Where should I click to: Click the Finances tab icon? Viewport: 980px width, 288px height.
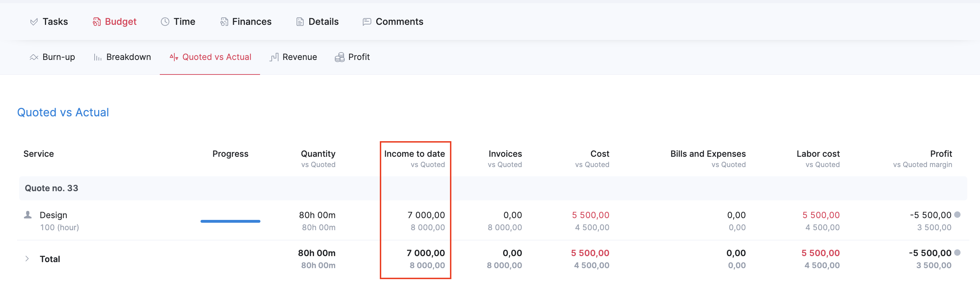click(224, 22)
